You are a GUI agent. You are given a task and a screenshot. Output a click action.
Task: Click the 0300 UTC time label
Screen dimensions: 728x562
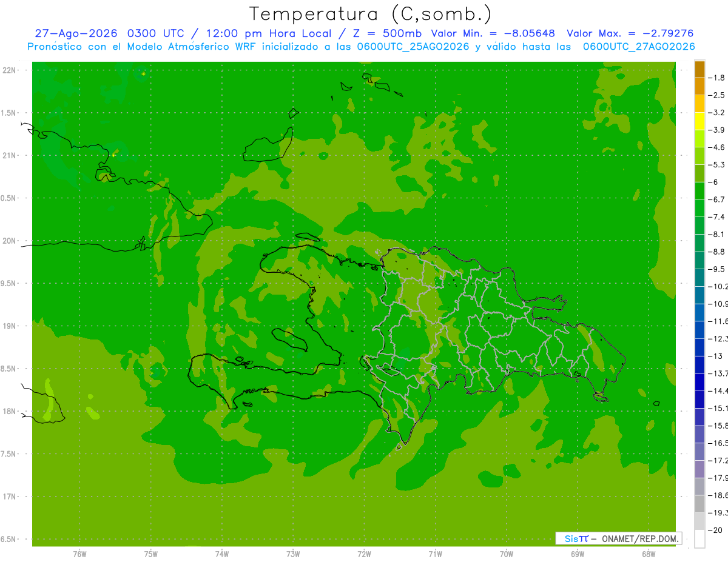click(155, 33)
